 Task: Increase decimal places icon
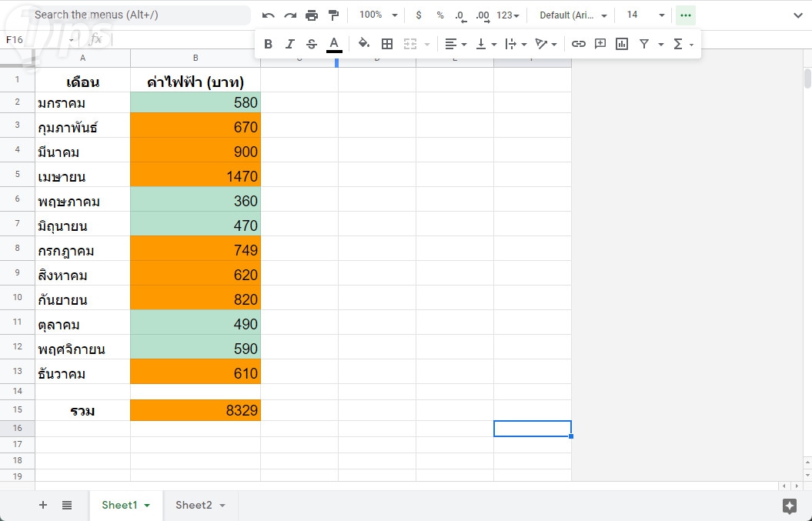click(x=483, y=16)
